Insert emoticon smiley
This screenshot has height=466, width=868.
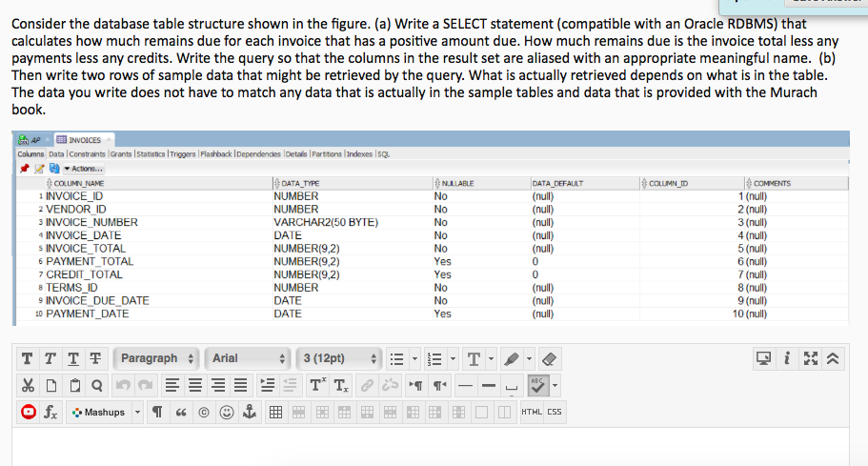point(227,412)
